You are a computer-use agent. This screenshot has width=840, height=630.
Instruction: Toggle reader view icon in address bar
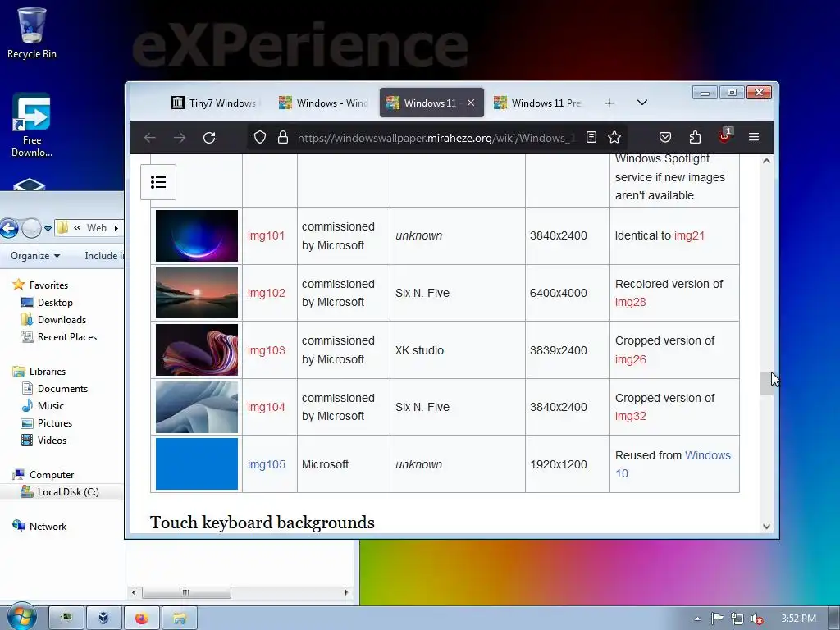591,138
